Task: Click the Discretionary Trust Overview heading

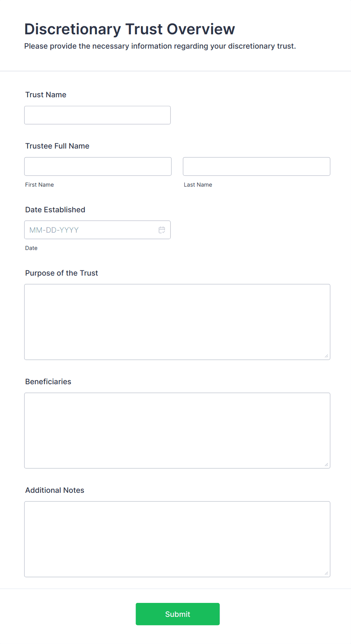Action: 129,29
